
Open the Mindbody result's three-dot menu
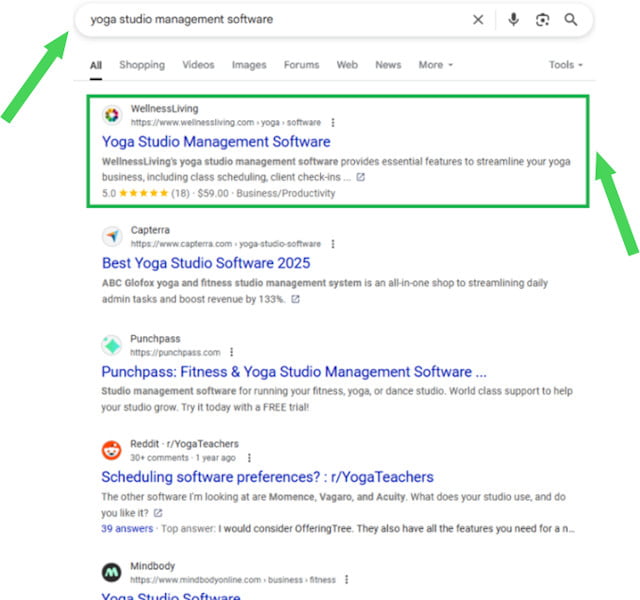pos(347,580)
